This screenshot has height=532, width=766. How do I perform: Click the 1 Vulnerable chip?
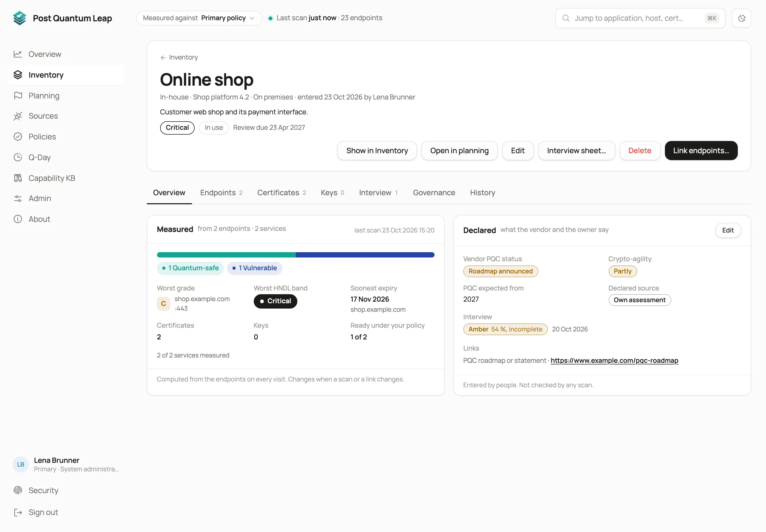(255, 268)
